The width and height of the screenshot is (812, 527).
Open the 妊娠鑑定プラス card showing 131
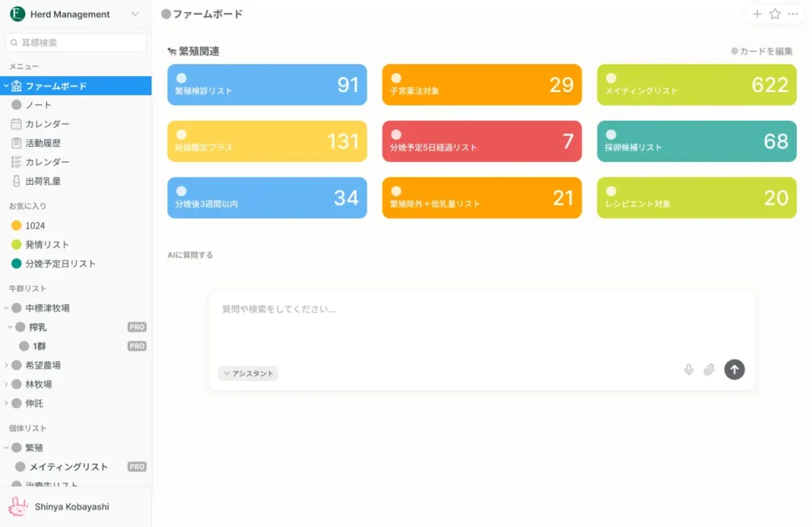click(266, 140)
